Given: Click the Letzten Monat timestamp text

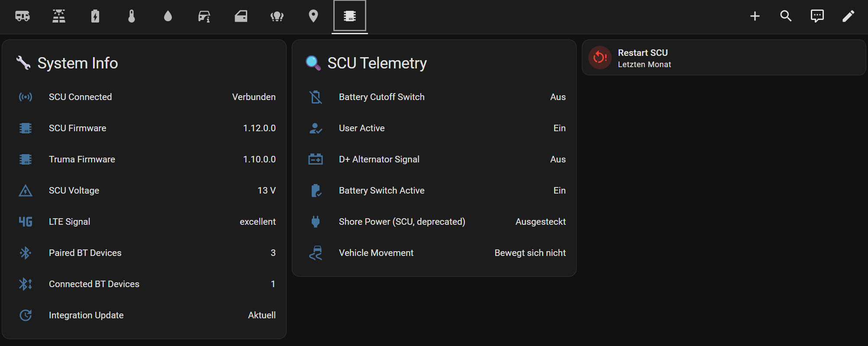Looking at the screenshot, I should 644,65.
